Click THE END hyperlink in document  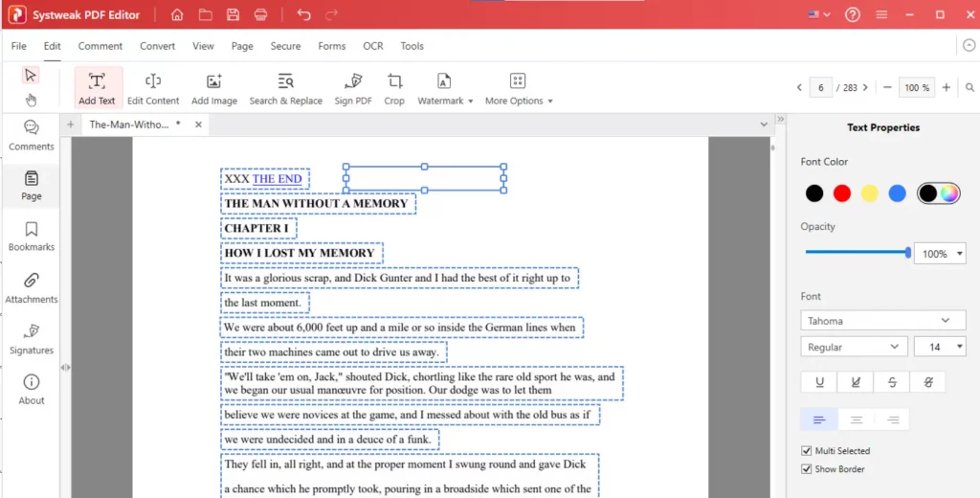[277, 179]
